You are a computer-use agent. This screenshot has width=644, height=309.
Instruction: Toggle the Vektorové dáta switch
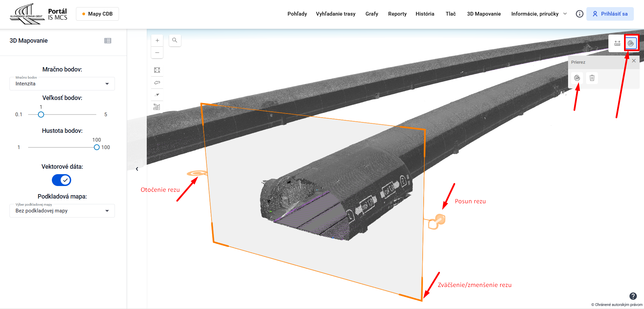(x=61, y=180)
